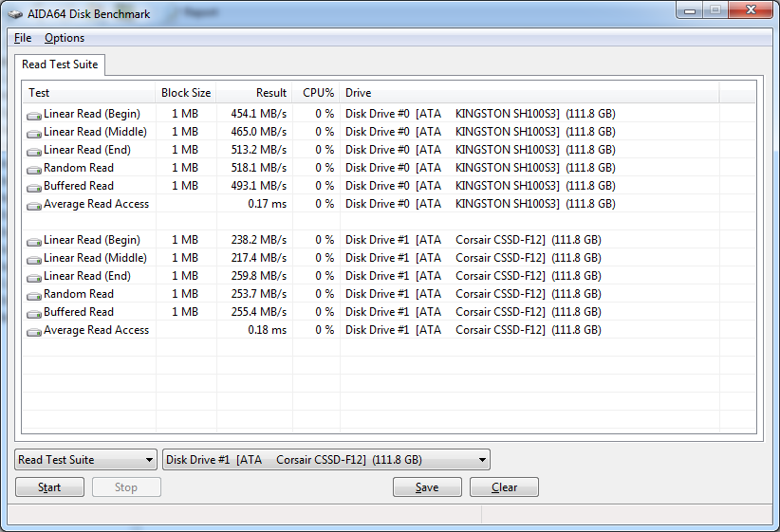This screenshot has height=532, width=780.
Task: Select the 454.1 MB/s result value
Action: [259, 114]
